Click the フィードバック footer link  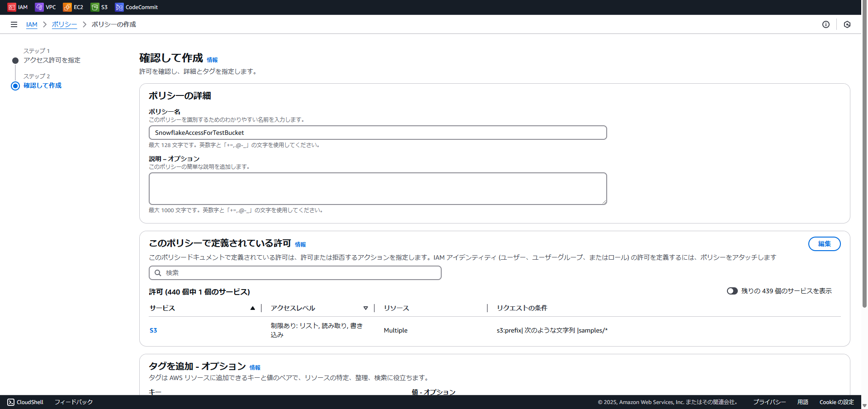[x=74, y=402]
